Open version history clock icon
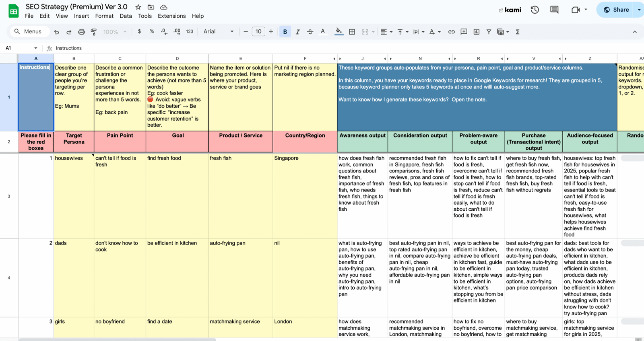 pyautogui.click(x=535, y=10)
